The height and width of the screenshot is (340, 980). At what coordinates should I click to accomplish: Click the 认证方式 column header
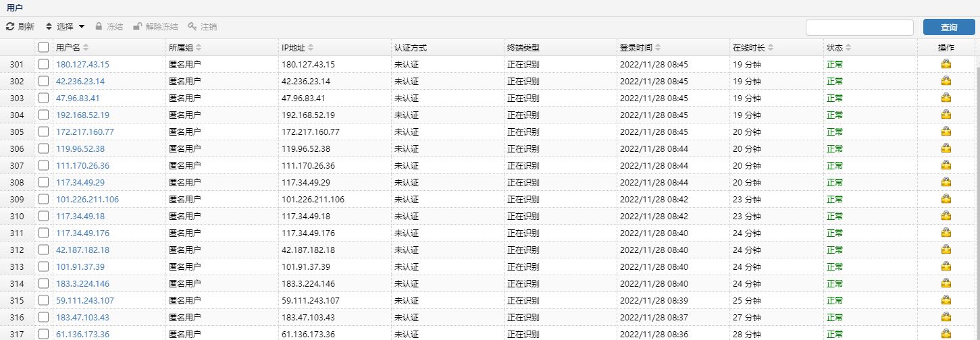click(448, 48)
